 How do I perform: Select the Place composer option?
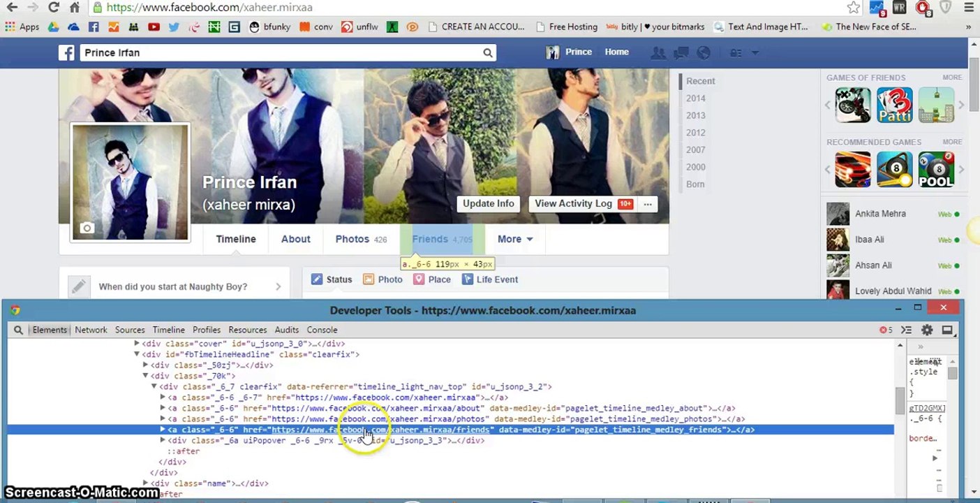432,279
